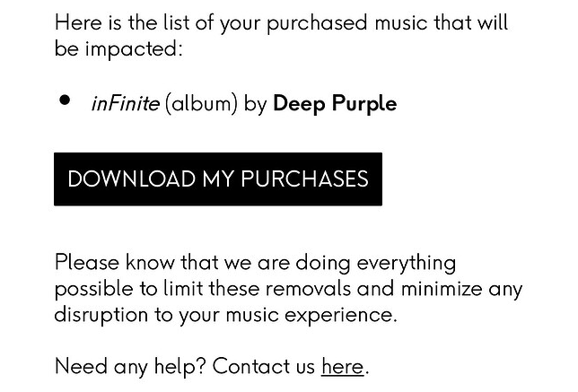Click the word 'MY' on the button
The width and height of the screenshot is (578, 392).
tap(218, 179)
